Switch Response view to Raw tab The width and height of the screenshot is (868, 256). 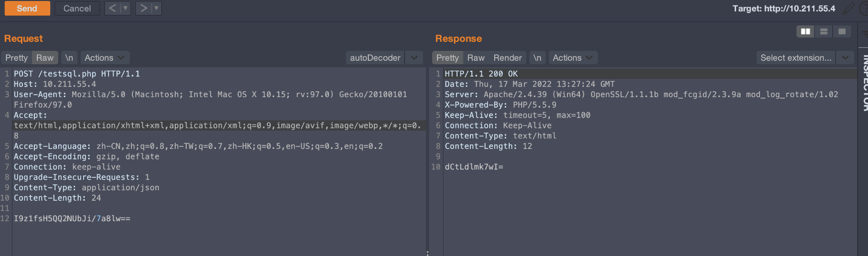pos(476,58)
